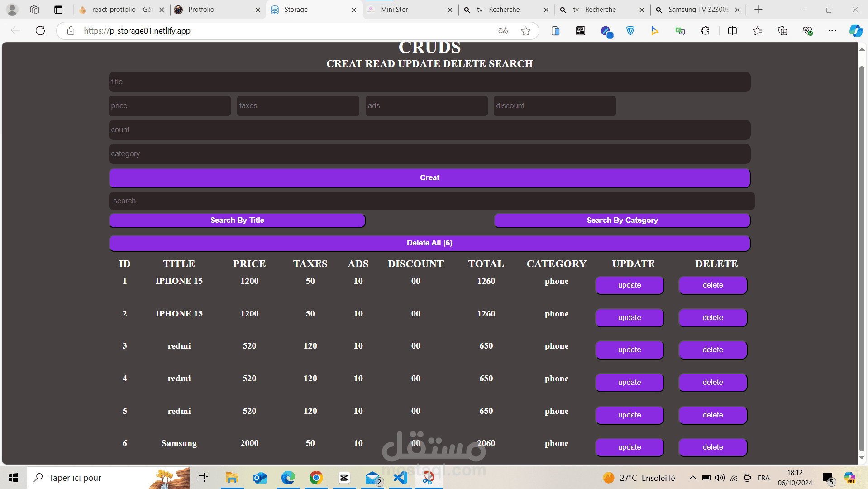Switch the FRA keyboard language
Image resolution: width=868 pixels, height=489 pixels.
tap(764, 478)
